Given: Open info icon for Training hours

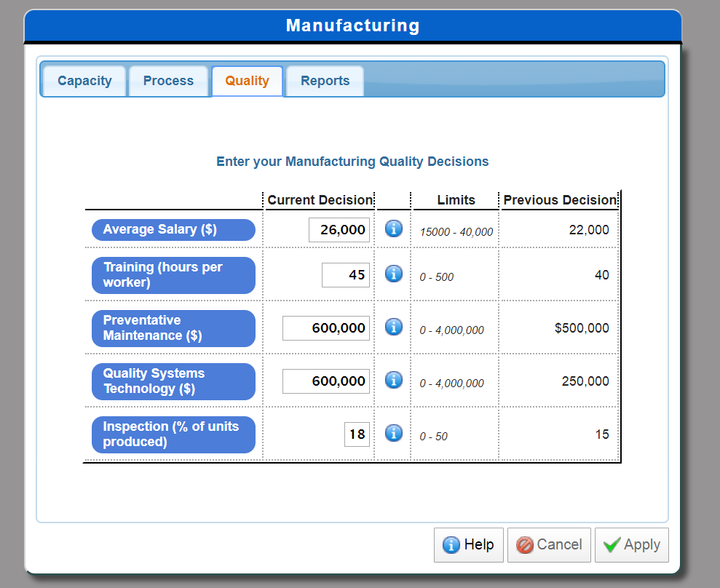Looking at the screenshot, I should pyautogui.click(x=394, y=274).
